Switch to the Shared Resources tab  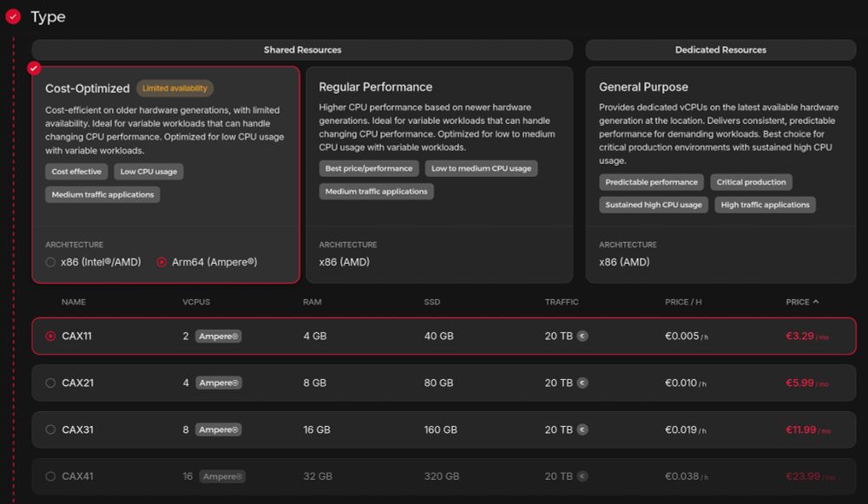[302, 49]
